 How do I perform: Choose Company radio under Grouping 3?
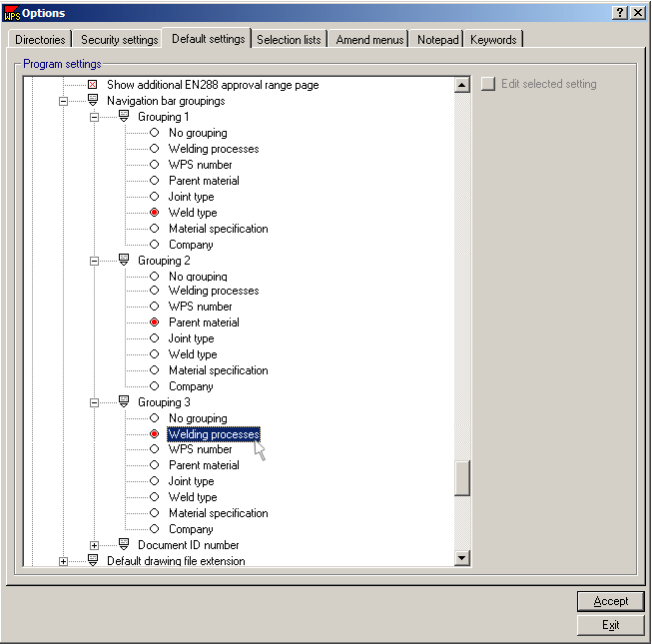(x=154, y=529)
